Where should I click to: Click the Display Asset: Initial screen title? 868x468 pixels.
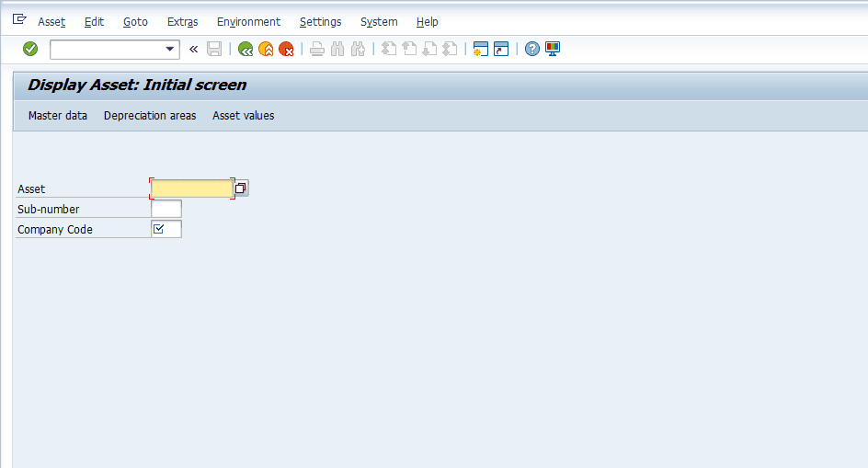pos(137,85)
